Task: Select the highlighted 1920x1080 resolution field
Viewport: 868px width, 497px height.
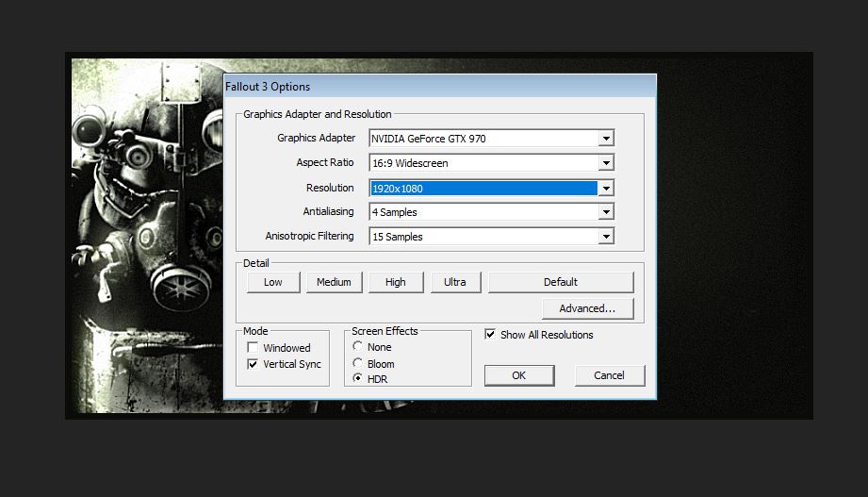Action: [492, 189]
